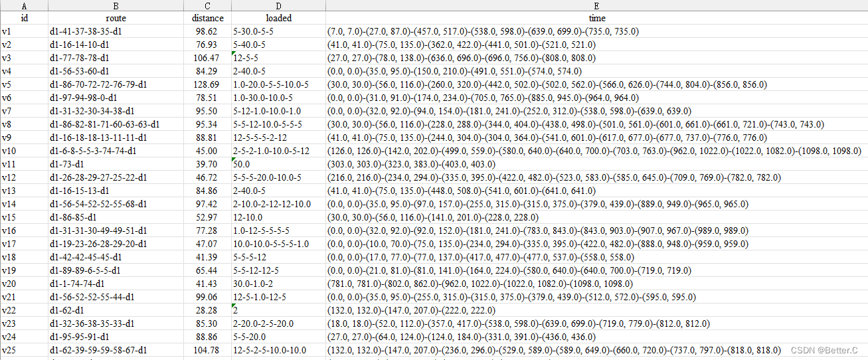Select route cell d1-73-d1
The width and height of the screenshot is (868, 360).
point(116,164)
